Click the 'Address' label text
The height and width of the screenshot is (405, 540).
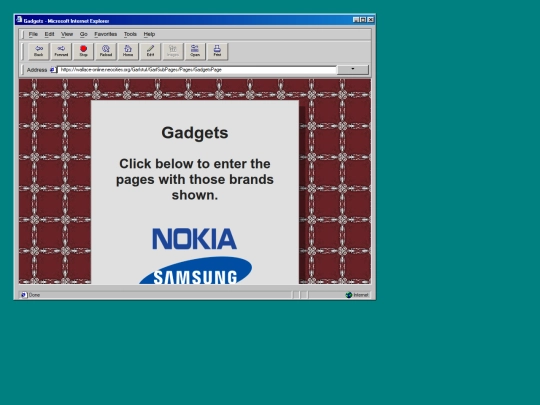37,70
